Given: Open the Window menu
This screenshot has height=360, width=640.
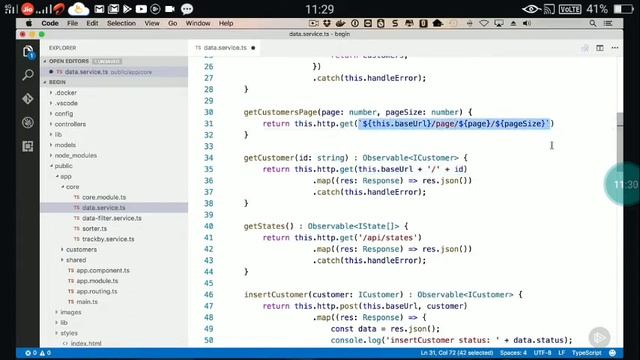Looking at the screenshot, I should pyautogui.click(x=198, y=23).
